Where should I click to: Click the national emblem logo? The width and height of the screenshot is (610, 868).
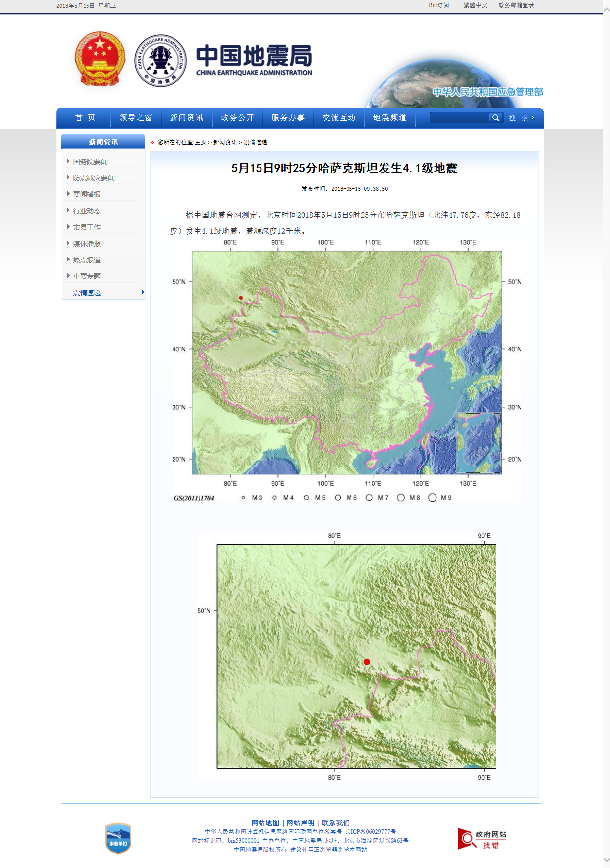[x=100, y=59]
